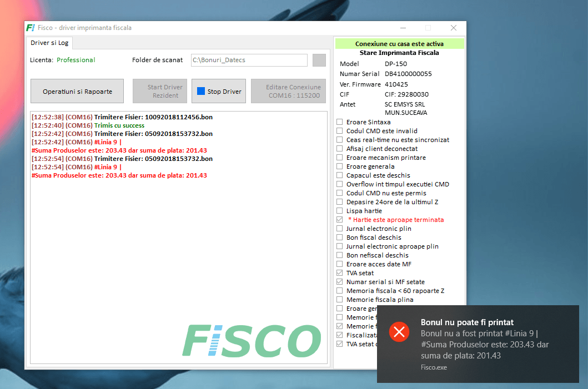This screenshot has height=389, width=588.
Task: Click Editare Conexiune COM16 button
Action: tap(288, 91)
